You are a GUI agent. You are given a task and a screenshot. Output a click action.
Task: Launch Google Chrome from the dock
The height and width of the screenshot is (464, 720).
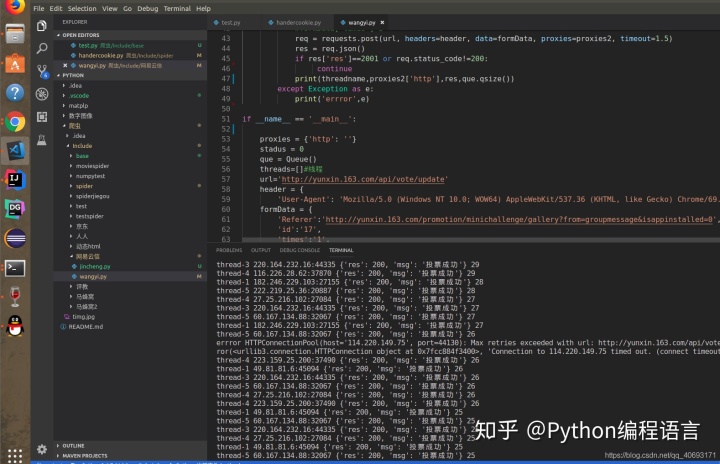click(x=15, y=122)
